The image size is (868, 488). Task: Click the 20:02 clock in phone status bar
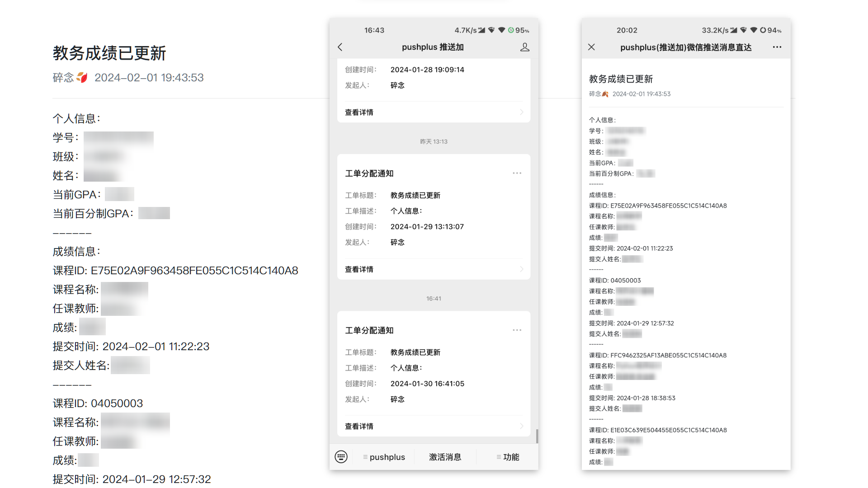(x=627, y=30)
